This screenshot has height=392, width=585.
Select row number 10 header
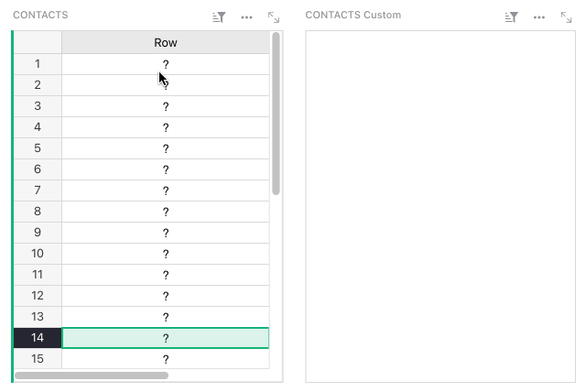click(38, 254)
